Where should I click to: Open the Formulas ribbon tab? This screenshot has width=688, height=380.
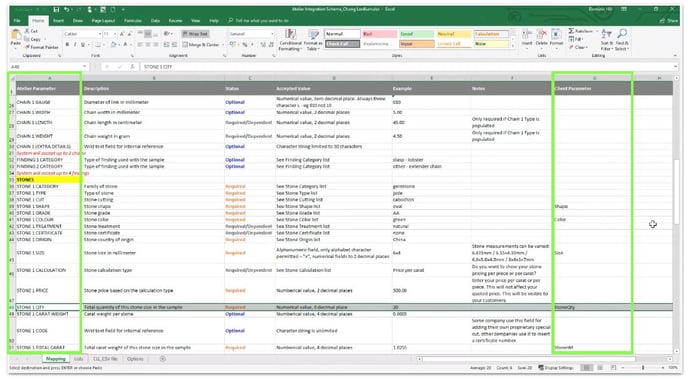click(x=133, y=21)
